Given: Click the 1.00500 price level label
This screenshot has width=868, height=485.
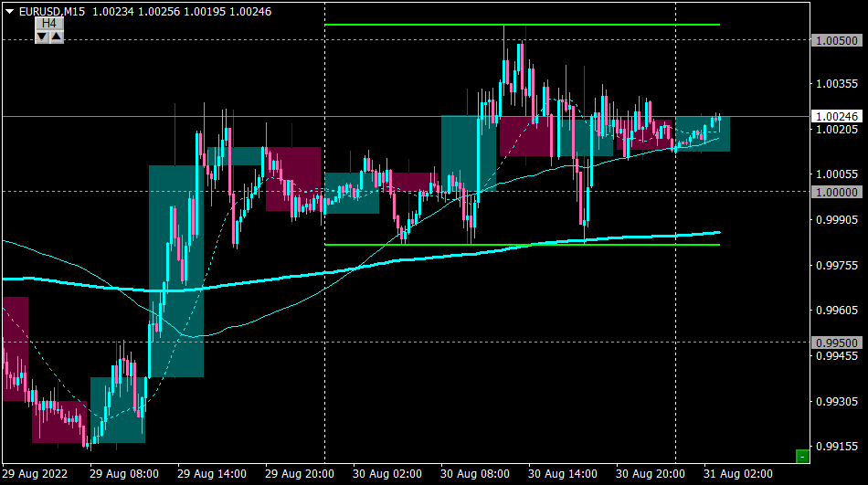Looking at the screenshot, I should 837,40.
